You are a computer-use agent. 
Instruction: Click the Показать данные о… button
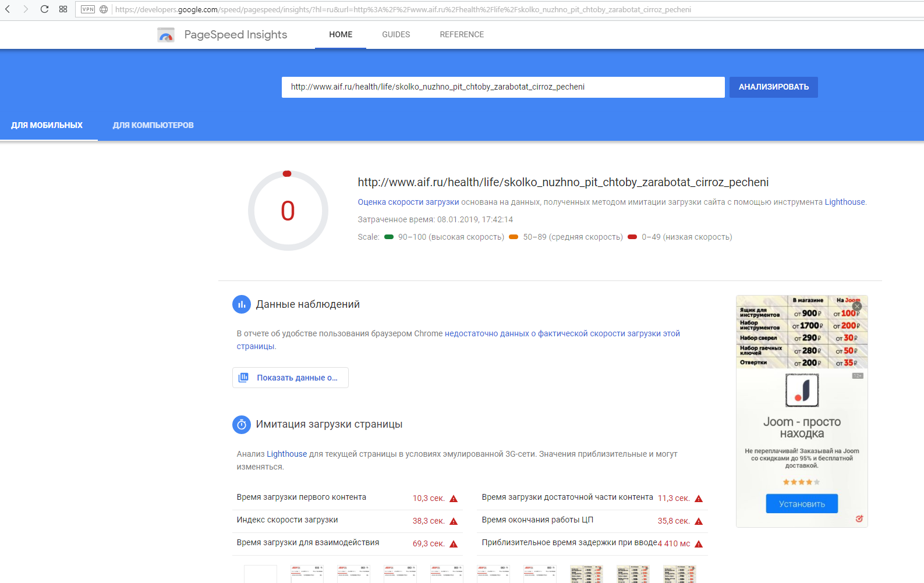click(291, 378)
